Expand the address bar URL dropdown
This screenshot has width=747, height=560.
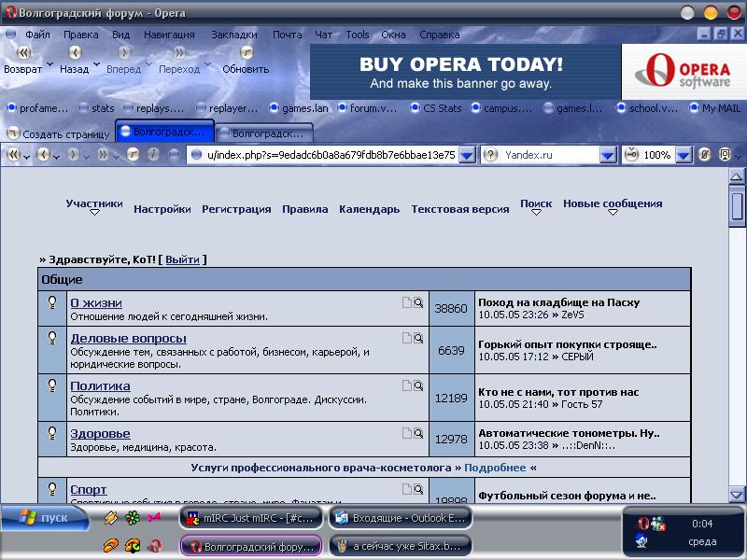pyautogui.click(x=469, y=155)
